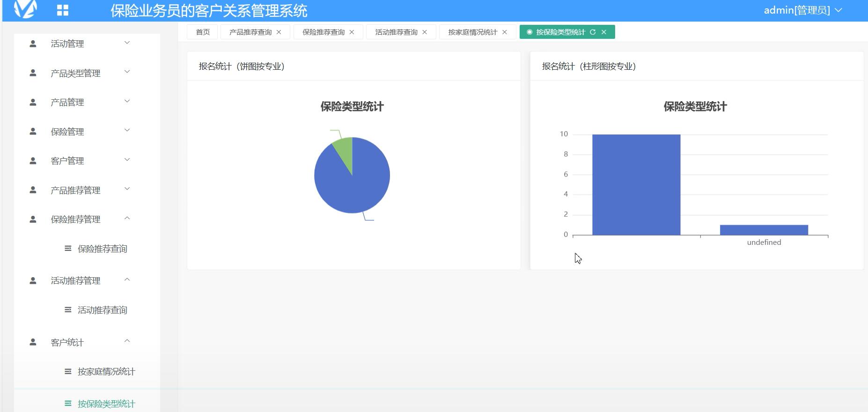Click user icon beside 产品管理
This screenshot has height=412, width=868.
coord(33,102)
